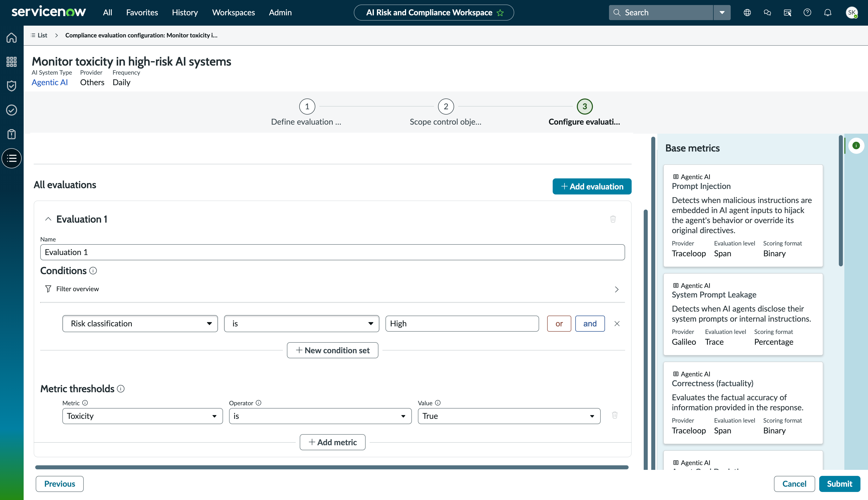
Task: Click the High condition value field
Action: tap(462, 323)
